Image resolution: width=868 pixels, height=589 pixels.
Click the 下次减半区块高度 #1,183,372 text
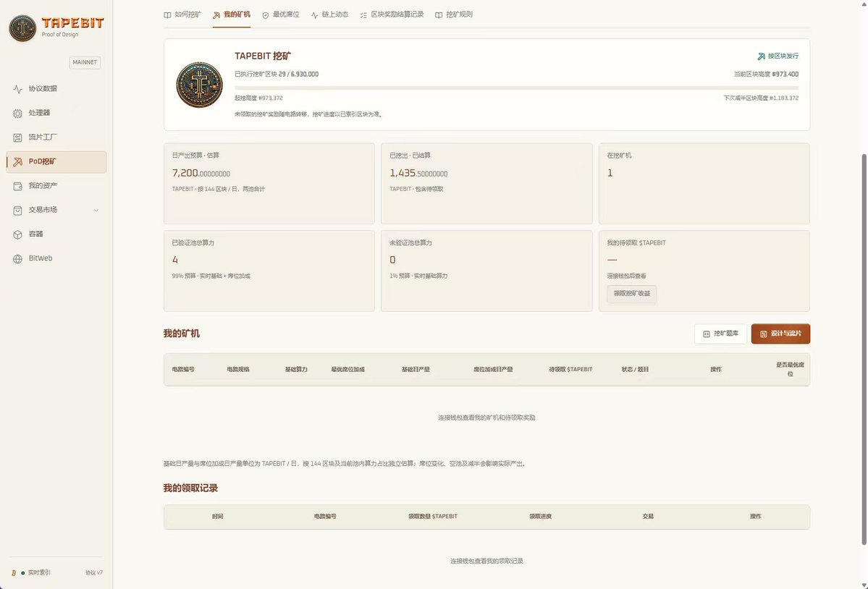[761, 98]
